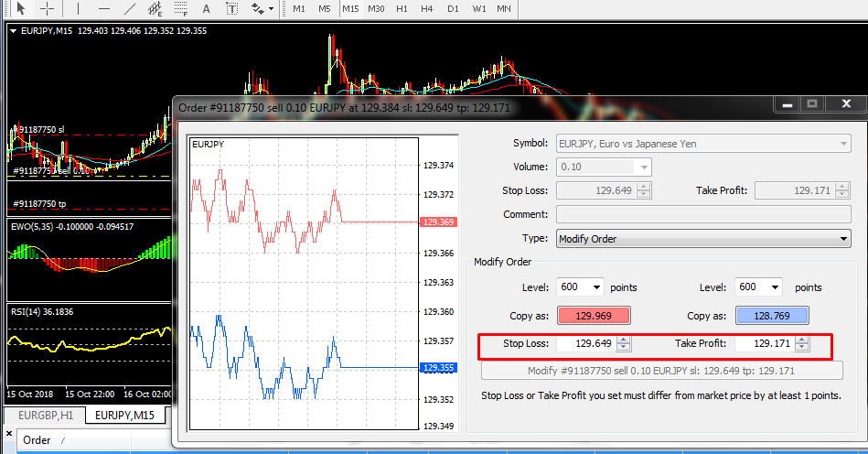Select the crosshair tool

point(47,9)
